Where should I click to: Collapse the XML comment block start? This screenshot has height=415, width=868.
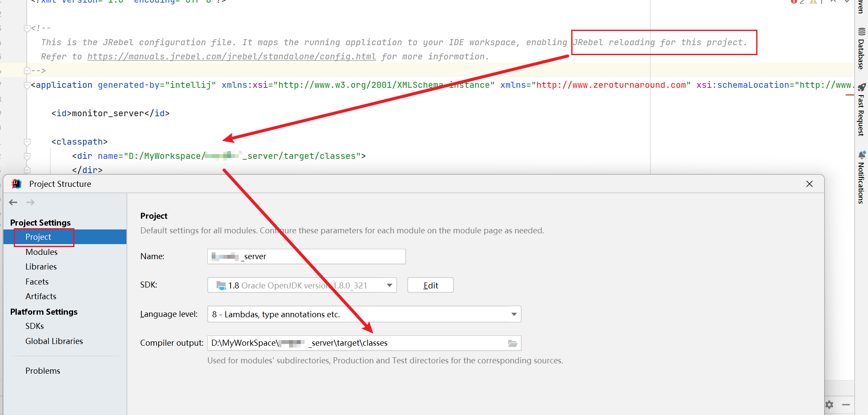[27, 28]
